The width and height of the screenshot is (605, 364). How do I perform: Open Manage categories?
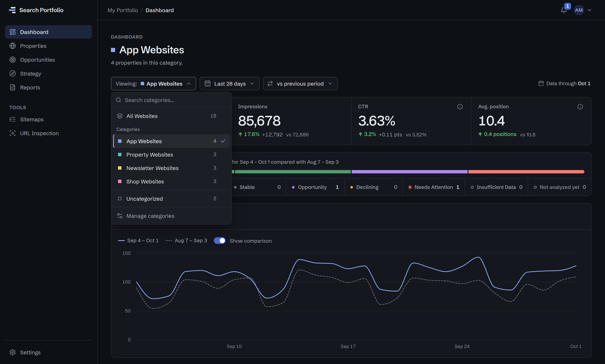[x=171, y=216]
